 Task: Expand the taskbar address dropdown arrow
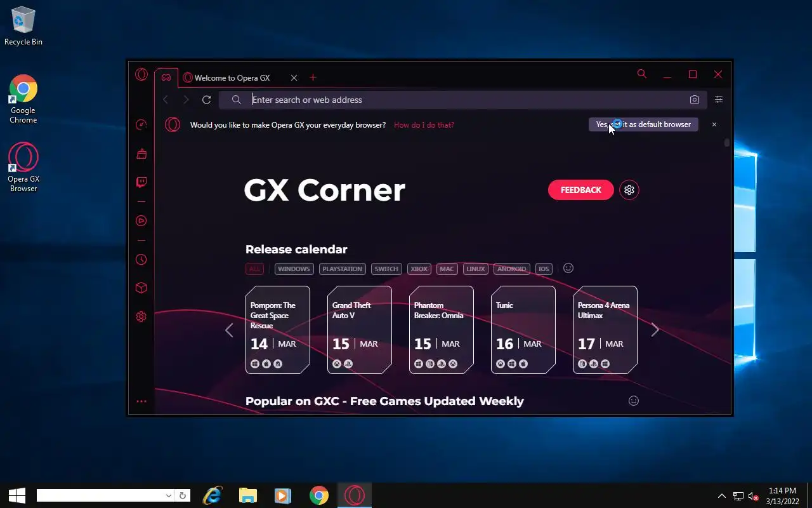169,495
